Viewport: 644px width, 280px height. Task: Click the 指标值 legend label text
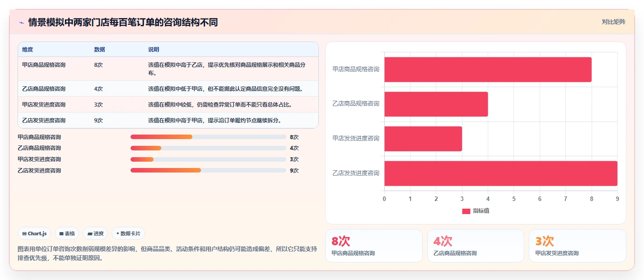point(481,211)
